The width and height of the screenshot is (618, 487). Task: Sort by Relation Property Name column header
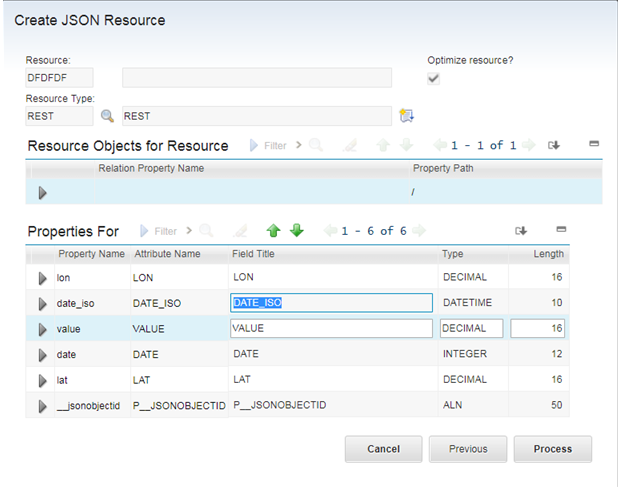click(x=151, y=168)
